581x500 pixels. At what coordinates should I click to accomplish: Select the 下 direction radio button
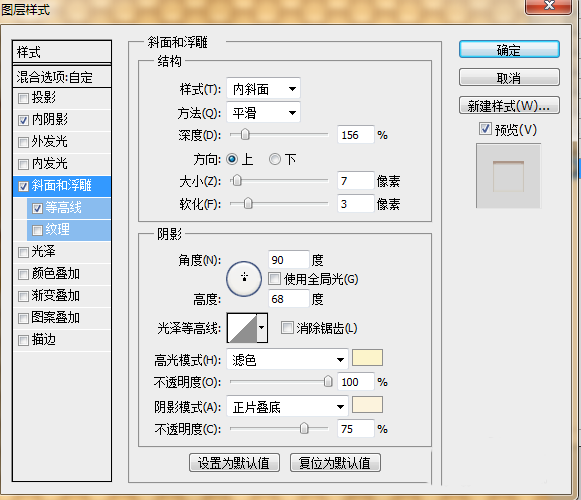[275, 159]
